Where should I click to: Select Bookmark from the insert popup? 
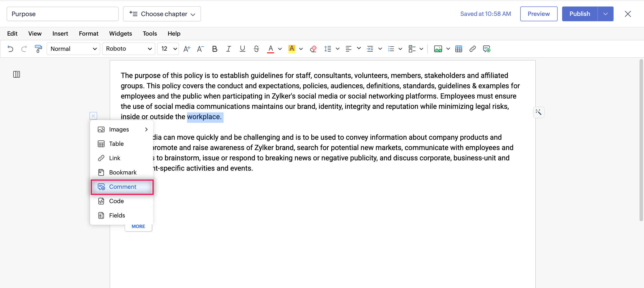[122, 172]
